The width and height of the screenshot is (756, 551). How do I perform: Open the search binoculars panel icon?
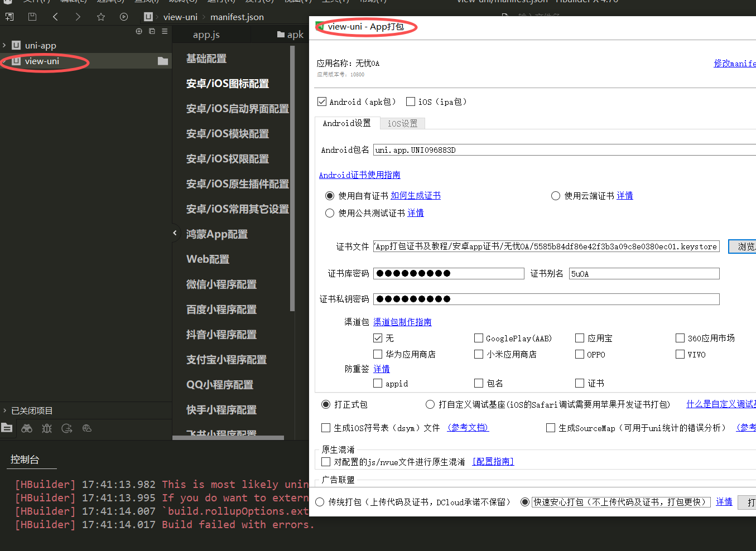27,428
